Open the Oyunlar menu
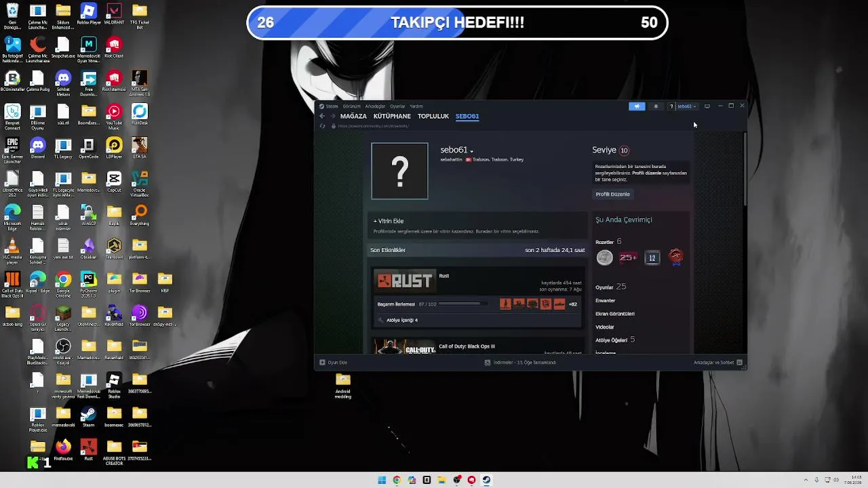Screen dimensions: 868x488 coord(397,106)
